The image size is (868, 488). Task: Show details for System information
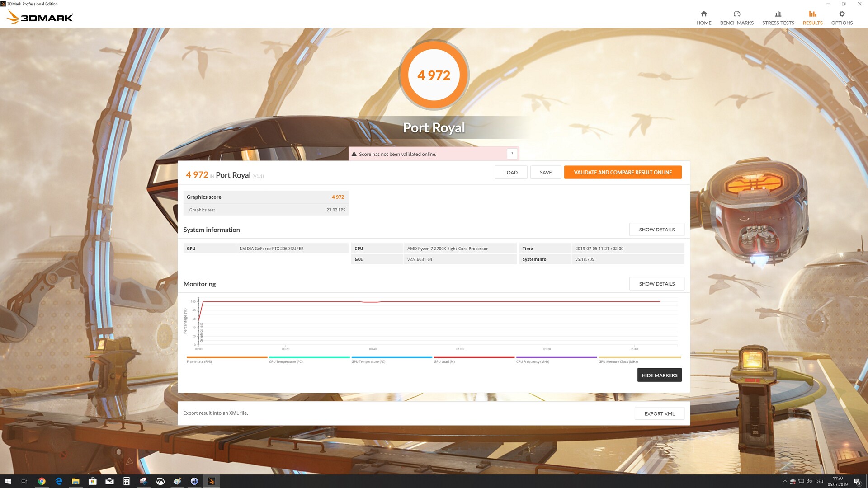point(656,230)
